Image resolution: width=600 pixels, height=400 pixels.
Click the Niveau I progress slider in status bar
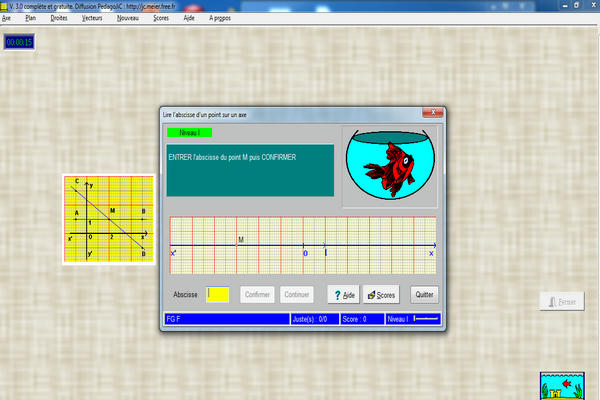426,319
